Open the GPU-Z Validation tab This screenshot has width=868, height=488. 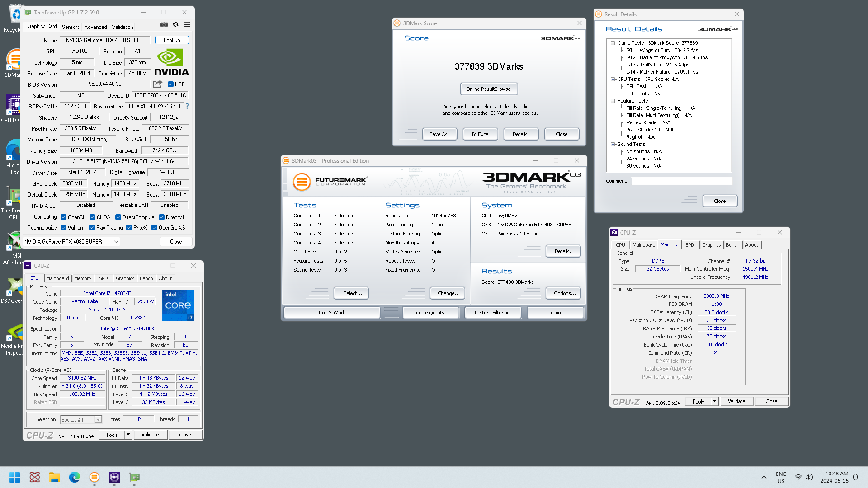(x=123, y=27)
